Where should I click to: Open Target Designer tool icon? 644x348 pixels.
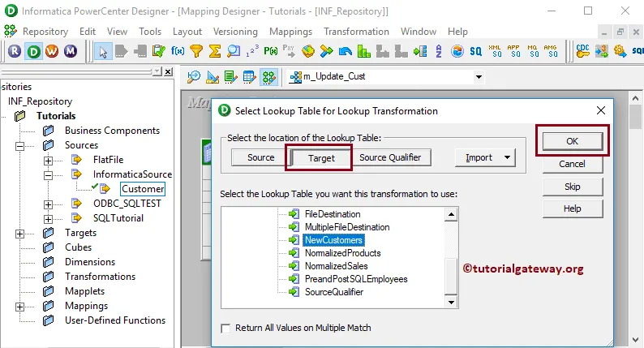coord(213,77)
